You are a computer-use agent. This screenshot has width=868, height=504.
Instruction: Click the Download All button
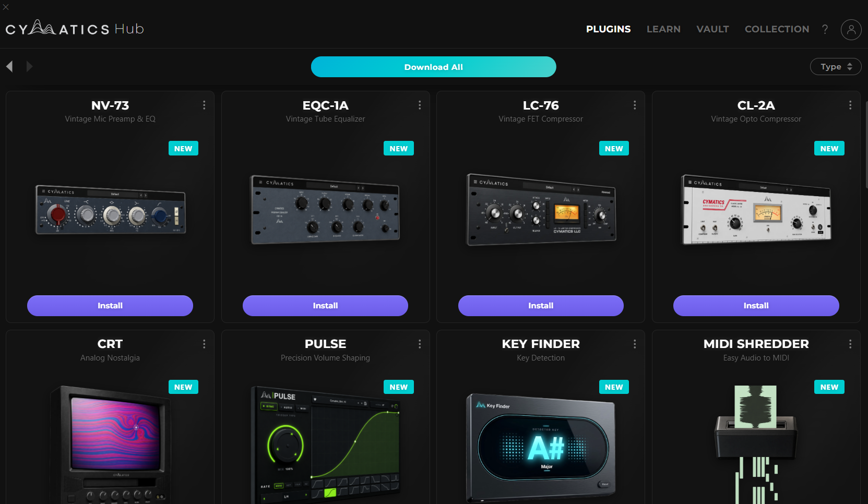(x=434, y=67)
